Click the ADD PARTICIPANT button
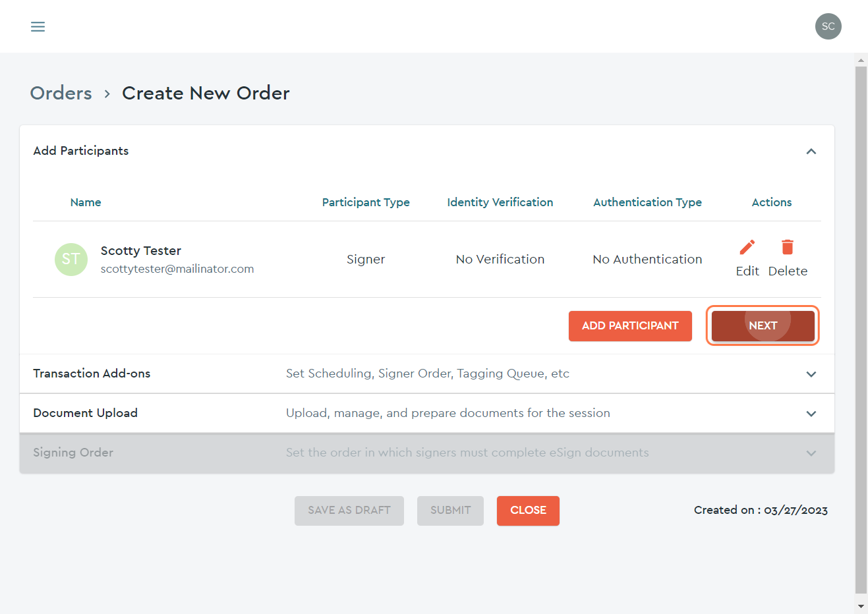 (x=630, y=326)
